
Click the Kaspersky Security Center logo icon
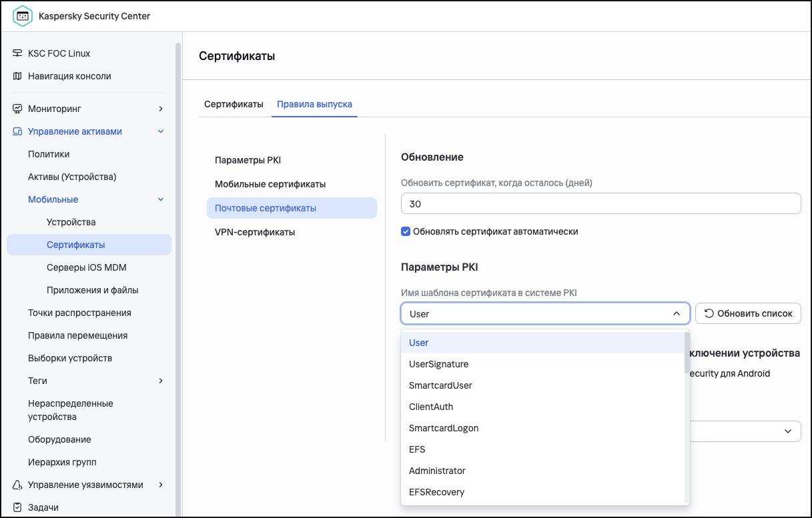tap(23, 17)
